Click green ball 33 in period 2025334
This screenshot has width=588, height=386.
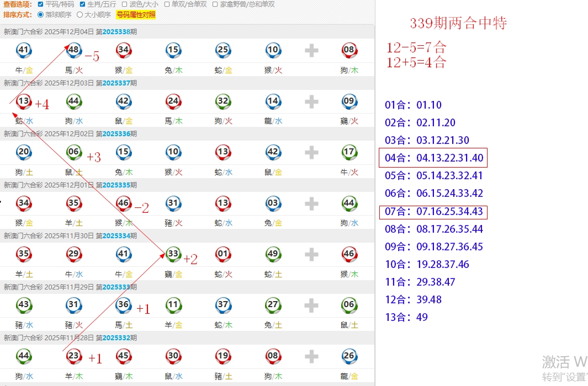point(173,254)
